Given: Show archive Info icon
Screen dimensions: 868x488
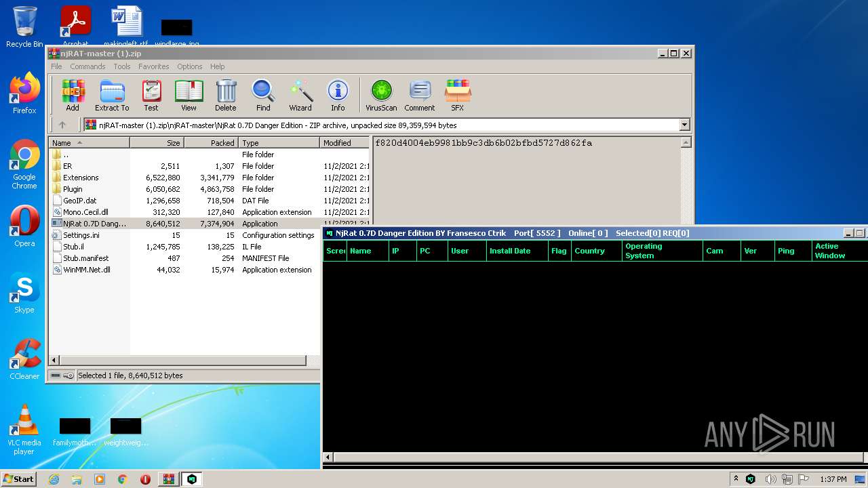Looking at the screenshot, I should pos(338,96).
